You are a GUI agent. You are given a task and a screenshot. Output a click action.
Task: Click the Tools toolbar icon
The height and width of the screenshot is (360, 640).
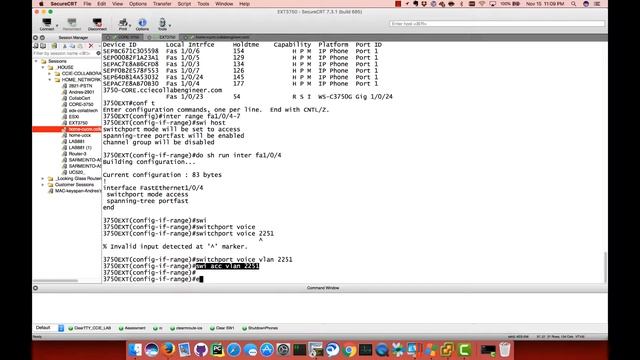tap(162, 24)
